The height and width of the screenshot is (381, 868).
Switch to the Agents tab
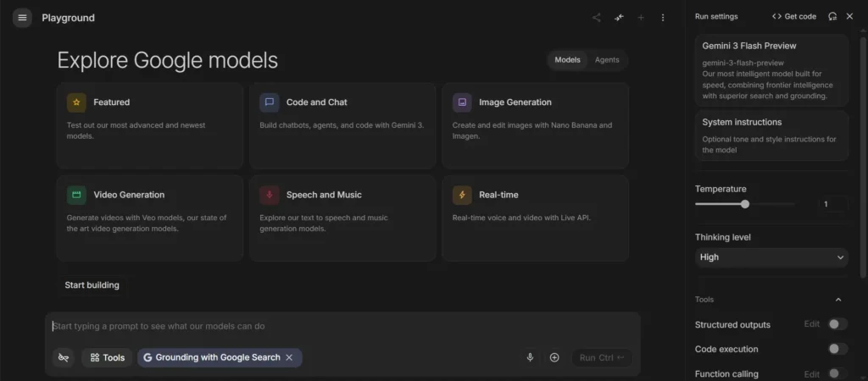point(607,60)
